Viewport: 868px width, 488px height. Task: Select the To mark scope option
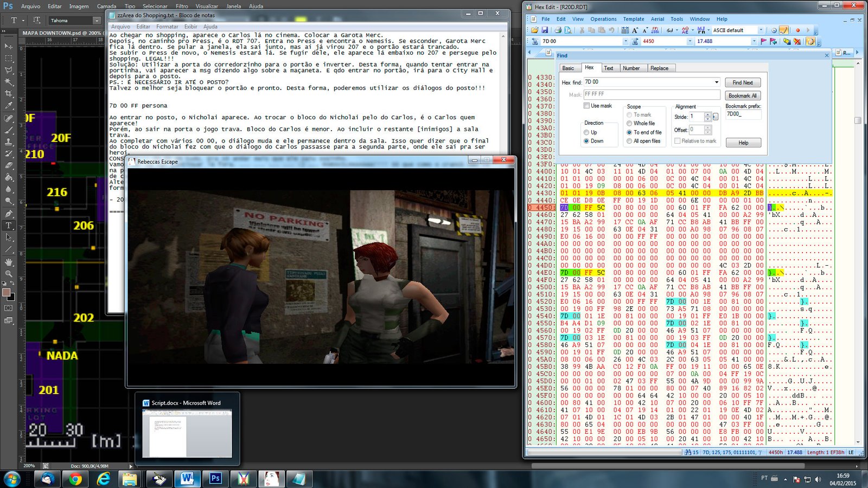coord(629,115)
